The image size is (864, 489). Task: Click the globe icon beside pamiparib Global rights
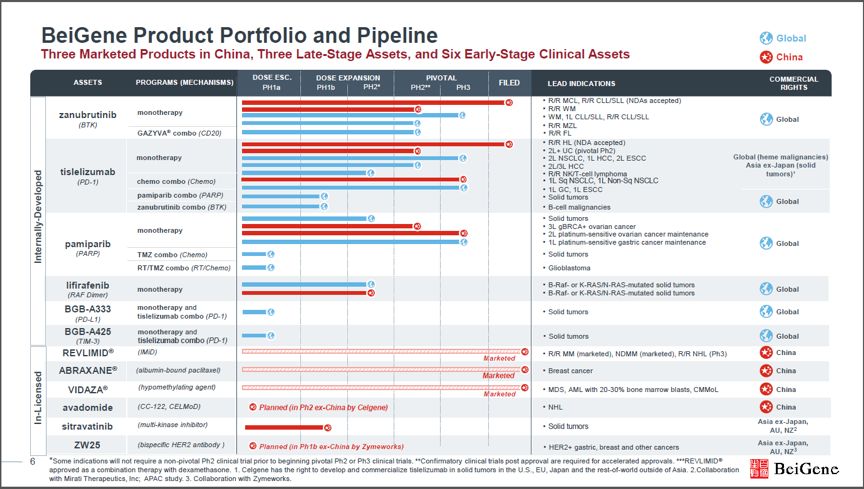pyautogui.click(x=766, y=243)
